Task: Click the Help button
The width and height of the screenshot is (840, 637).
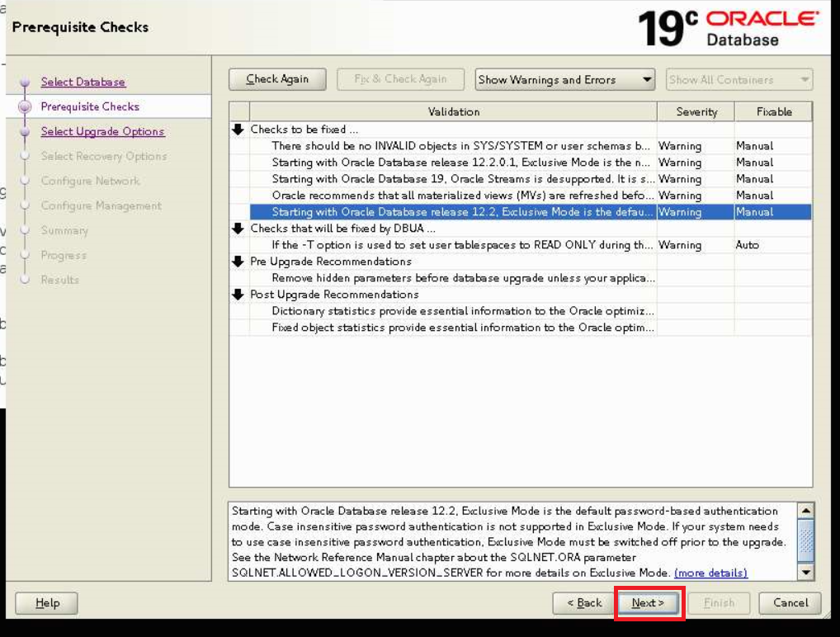Action: pos(46,603)
